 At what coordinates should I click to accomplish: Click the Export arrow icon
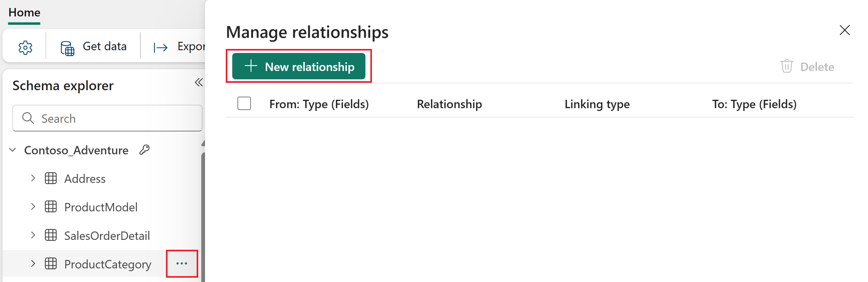pos(160,47)
